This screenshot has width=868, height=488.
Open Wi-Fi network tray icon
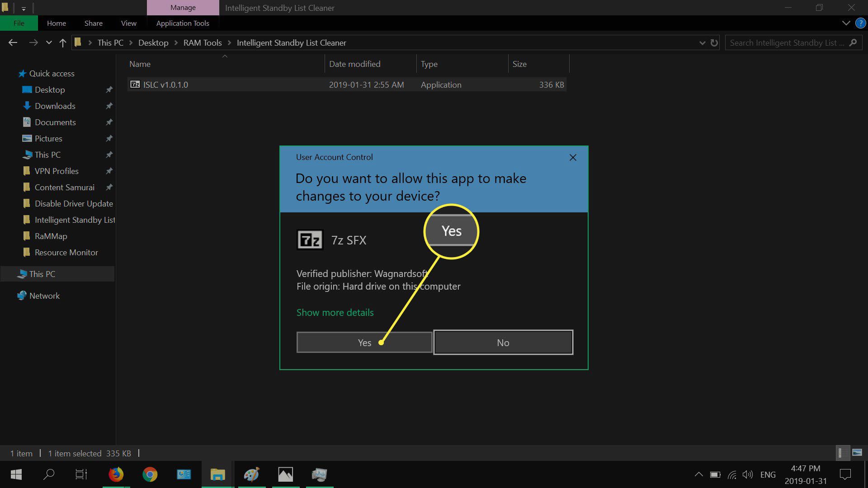[x=732, y=474]
